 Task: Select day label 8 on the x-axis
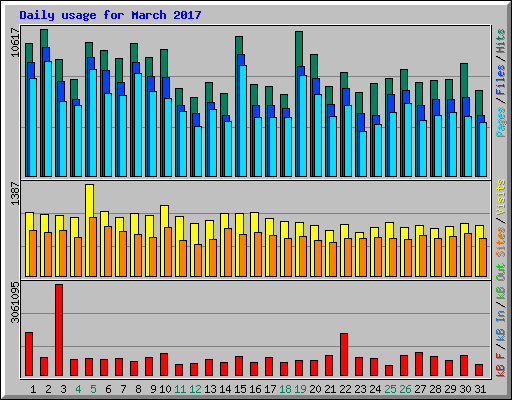(x=138, y=389)
